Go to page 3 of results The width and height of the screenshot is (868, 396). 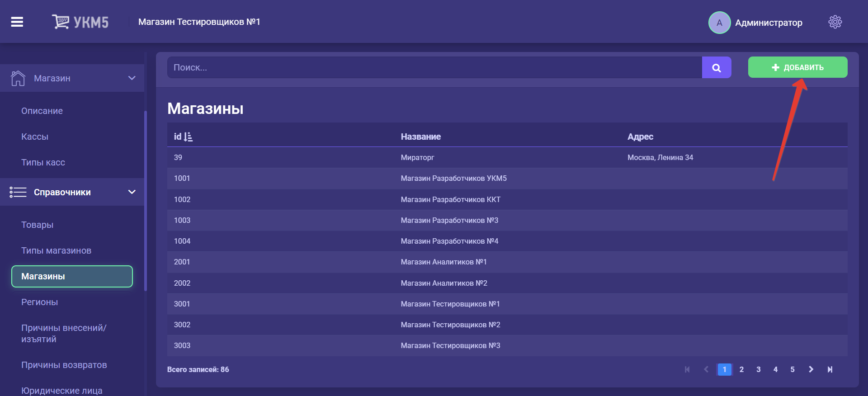758,369
